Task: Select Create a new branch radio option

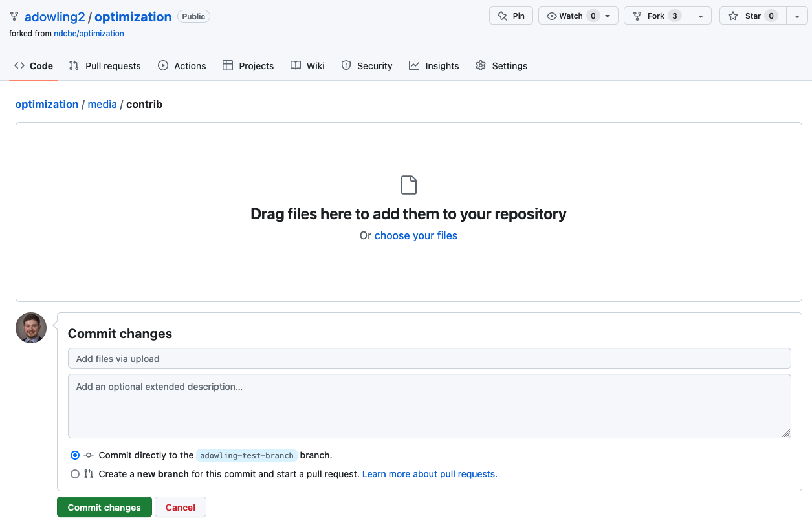Action: [75, 474]
